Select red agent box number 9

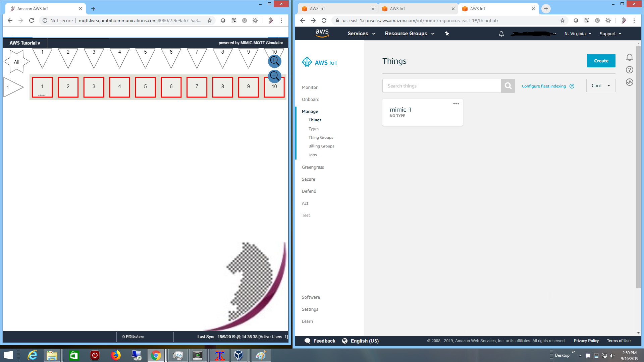[x=248, y=87]
